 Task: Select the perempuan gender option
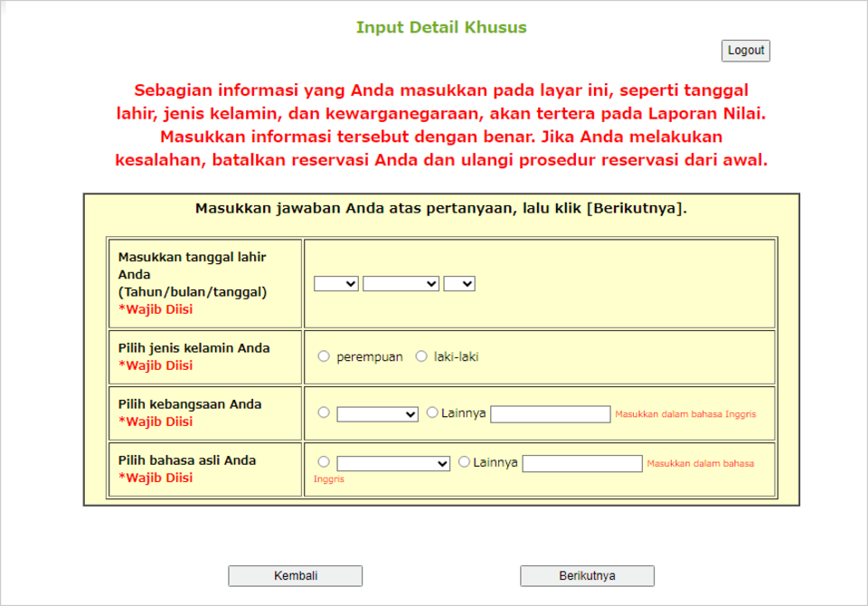tap(322, 355)
